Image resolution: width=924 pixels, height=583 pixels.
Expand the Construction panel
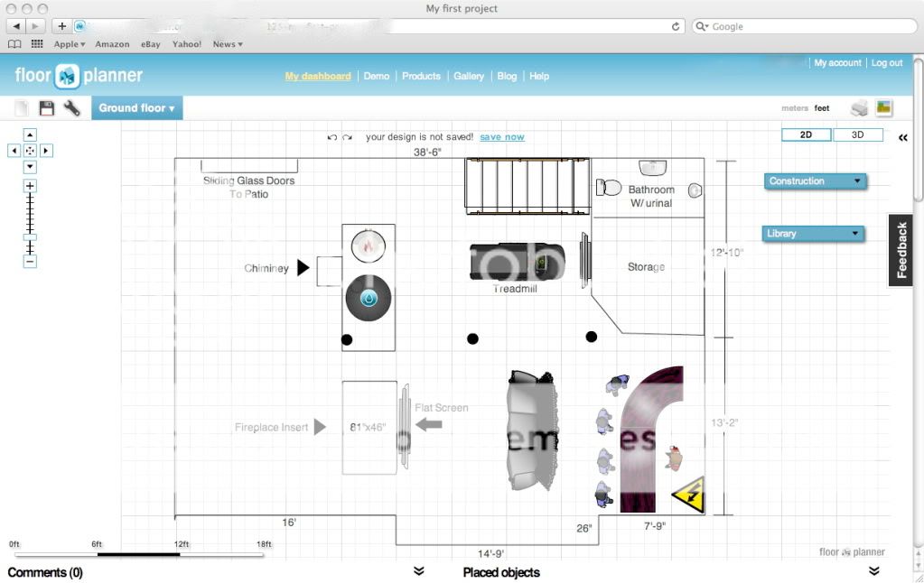(815, 181)
